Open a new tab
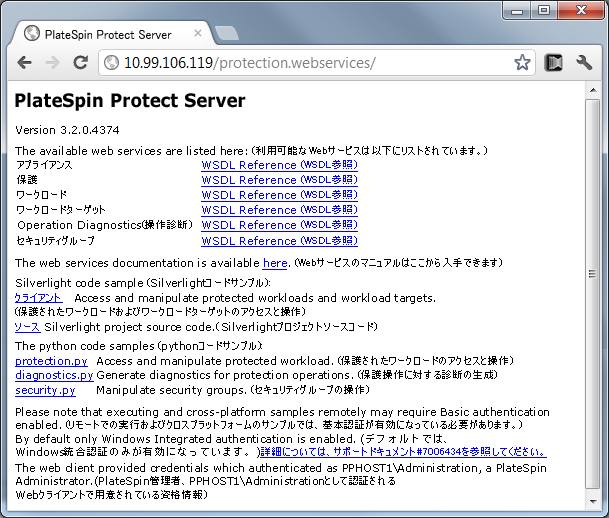 (x=227, y=33)
